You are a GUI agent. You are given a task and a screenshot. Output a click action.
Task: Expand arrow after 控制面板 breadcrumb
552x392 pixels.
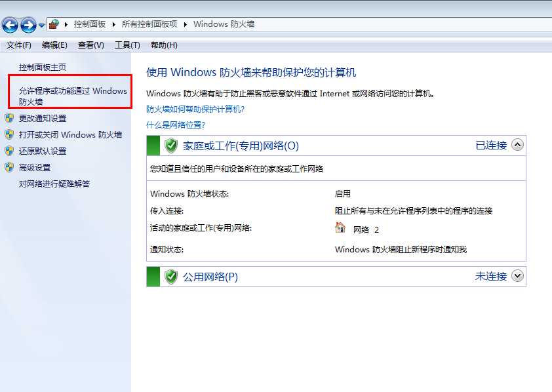(113, 24)
